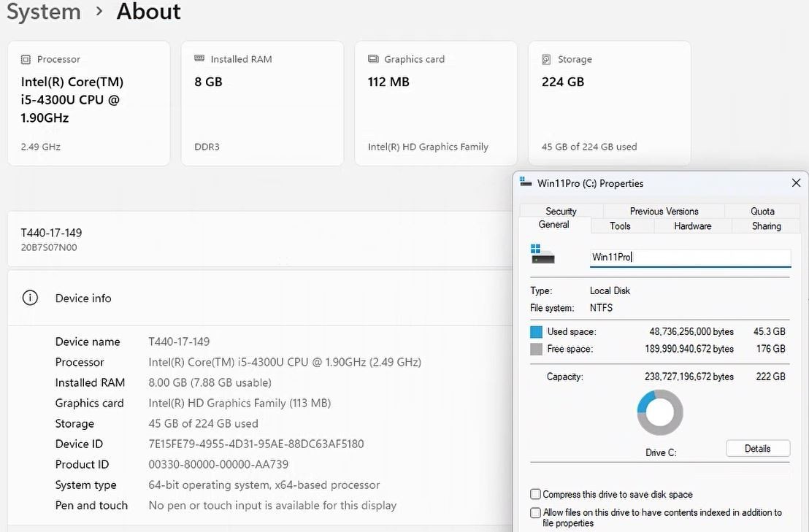Click the 2.49 GHz label on Processor card

[x=40, y=147]
